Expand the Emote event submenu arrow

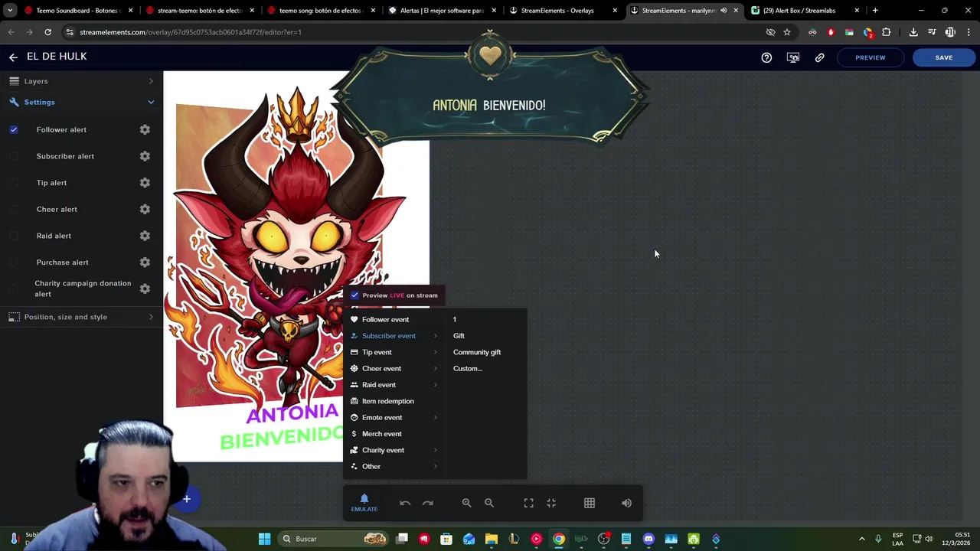coord(436,418)
